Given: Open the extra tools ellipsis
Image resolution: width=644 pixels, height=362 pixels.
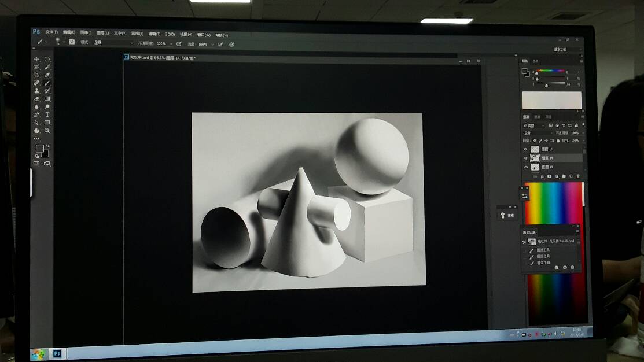Looking at the screenshot, I should (x=36, y=139).
